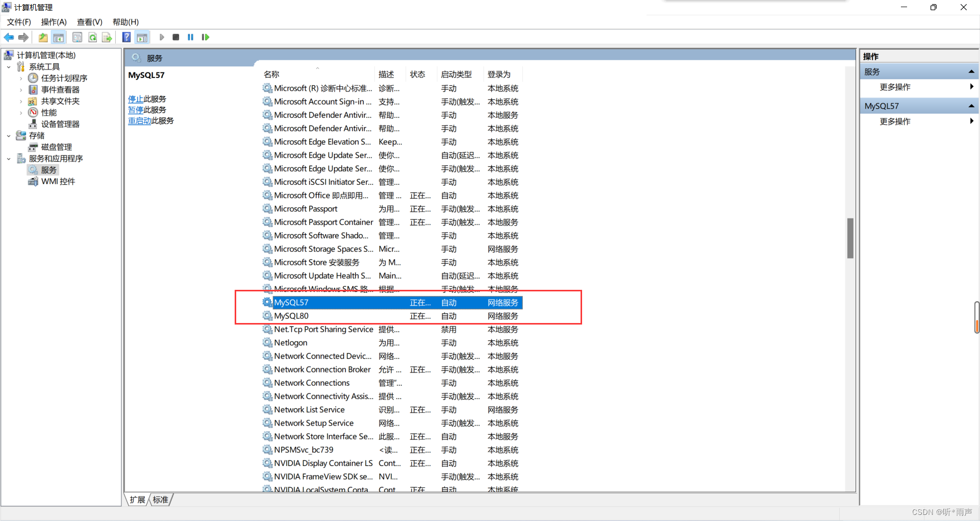
Task: Select Microsoft iSCSI Initiator Service row
Action: click(392, 182)
